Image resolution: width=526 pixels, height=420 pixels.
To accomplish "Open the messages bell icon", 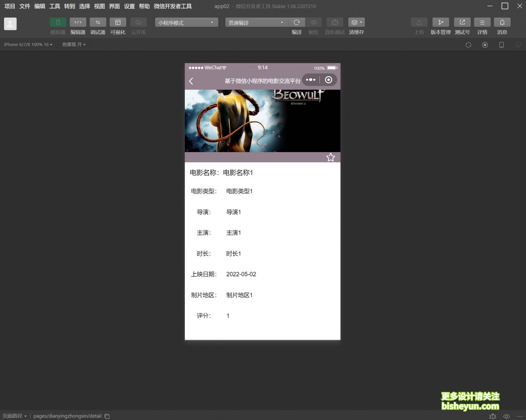I will tap(502, 22).
